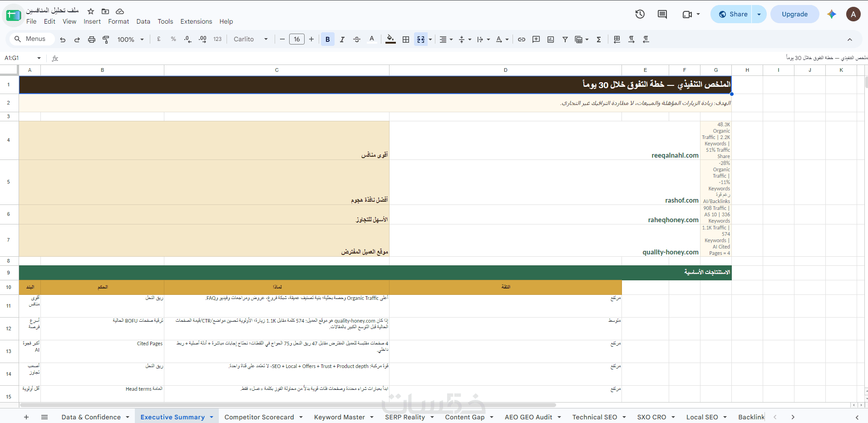Switch to Technical SEO tab

click(x=599, y=417)
